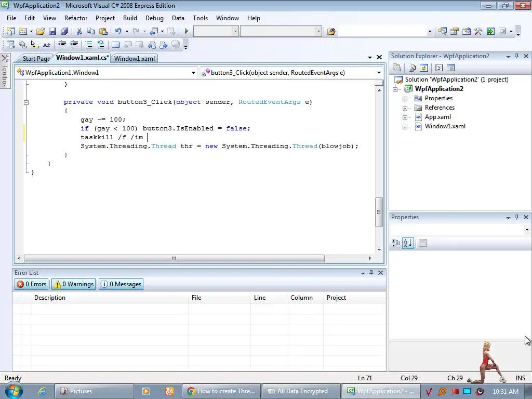Click the Save All icon

pos(64,32)
